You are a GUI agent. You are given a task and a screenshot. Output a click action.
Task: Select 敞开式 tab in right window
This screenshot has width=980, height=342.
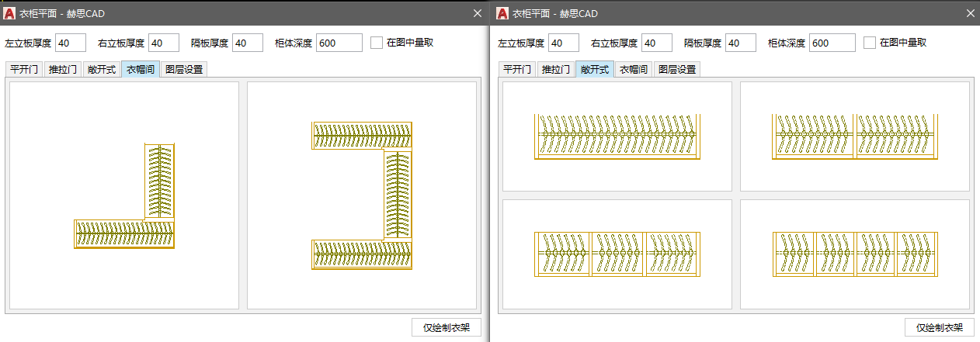pos(595,69)
